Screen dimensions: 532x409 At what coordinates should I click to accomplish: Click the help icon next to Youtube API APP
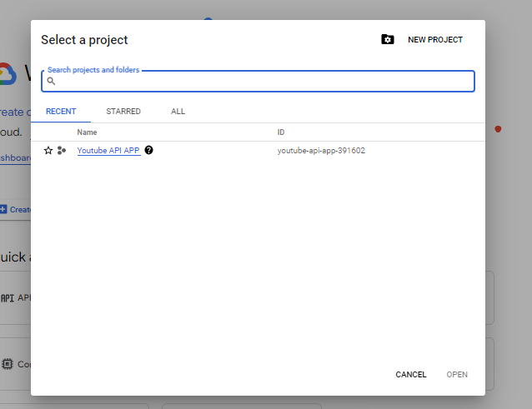point(148,150)
